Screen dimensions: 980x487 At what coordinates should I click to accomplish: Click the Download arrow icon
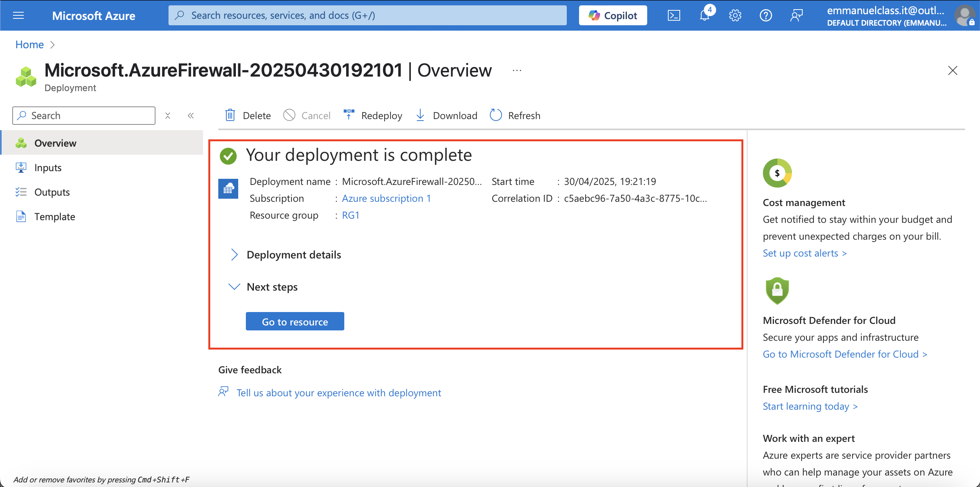(x=420, y=115)
